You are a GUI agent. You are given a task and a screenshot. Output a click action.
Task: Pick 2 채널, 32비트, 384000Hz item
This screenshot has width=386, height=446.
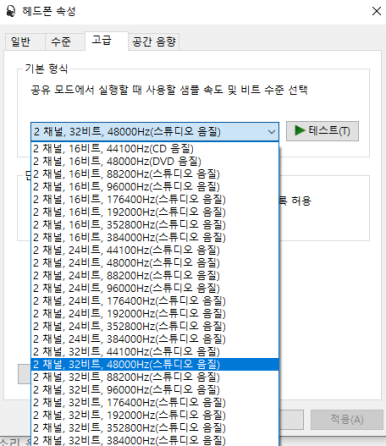point(155,440)
